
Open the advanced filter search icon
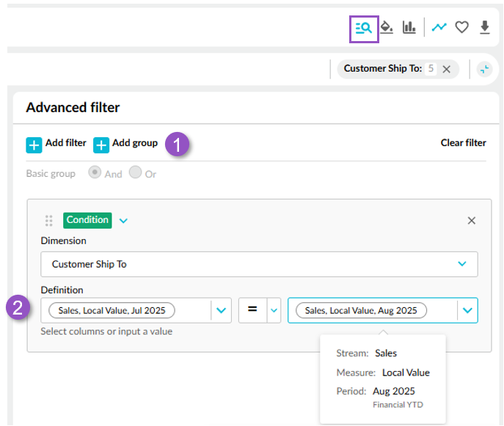(364, 29)
